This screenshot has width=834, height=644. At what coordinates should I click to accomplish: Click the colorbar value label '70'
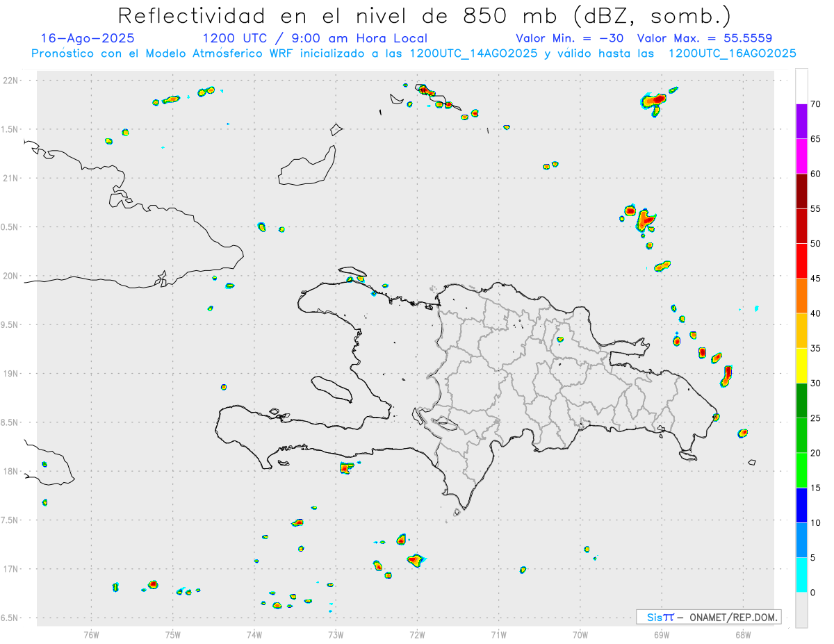pyautogui.click(x=815, y=104)
